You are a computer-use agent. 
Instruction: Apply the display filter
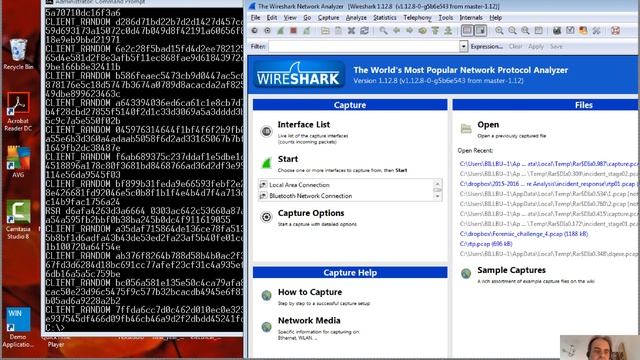536,47
